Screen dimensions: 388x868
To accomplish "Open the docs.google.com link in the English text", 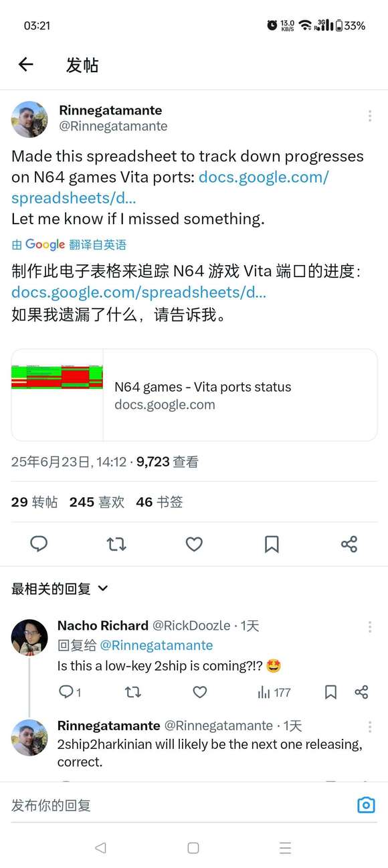I will tap(170, 187).
